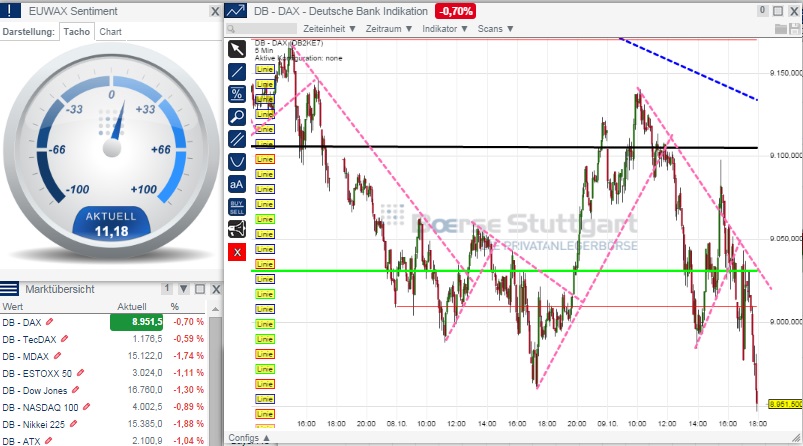Close the EUWAX Sentiment panel
This screenshot has height=446, width=803.
pyautogui.click(x=215, y=11)
